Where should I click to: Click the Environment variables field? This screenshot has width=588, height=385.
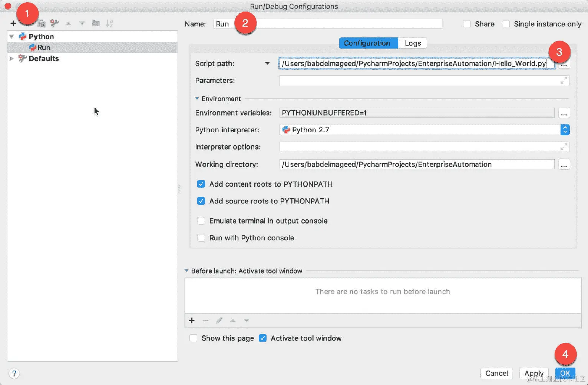tap(417, 113)
